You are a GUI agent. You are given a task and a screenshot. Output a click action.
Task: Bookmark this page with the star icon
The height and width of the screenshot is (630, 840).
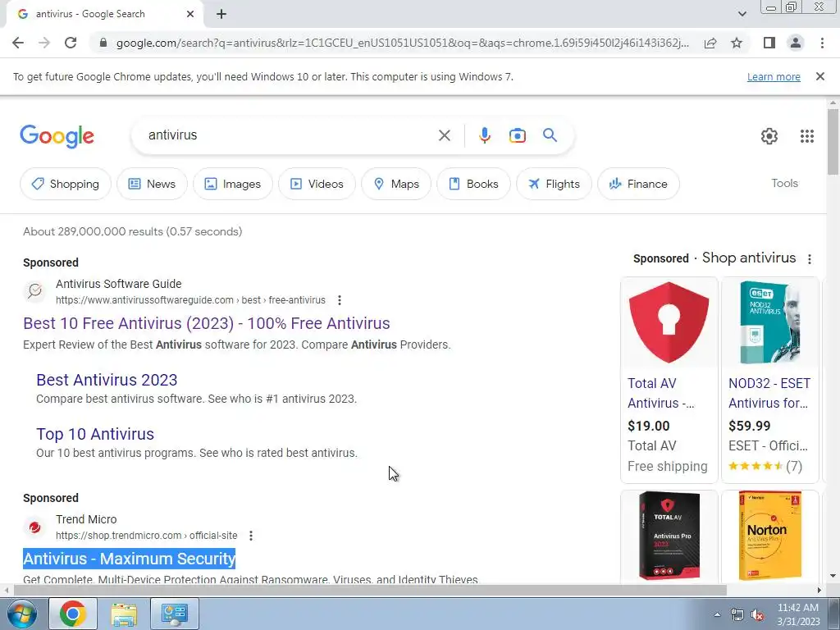(737, 43)
